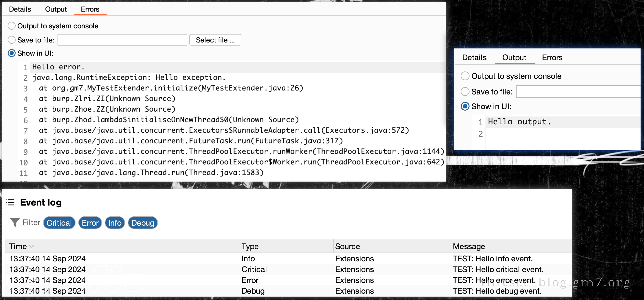
Task: Toggle the Error filter pill
Action: [90, 223]
